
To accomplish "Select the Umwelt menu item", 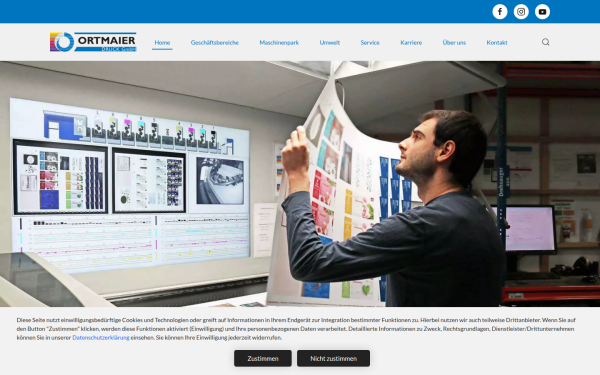I will 330,42.
